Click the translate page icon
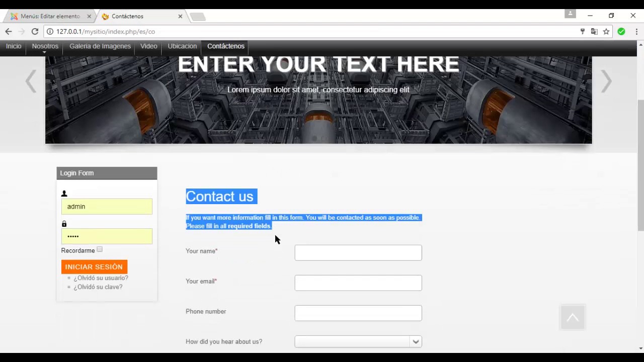The image size is (644, 362). [594, 31]
